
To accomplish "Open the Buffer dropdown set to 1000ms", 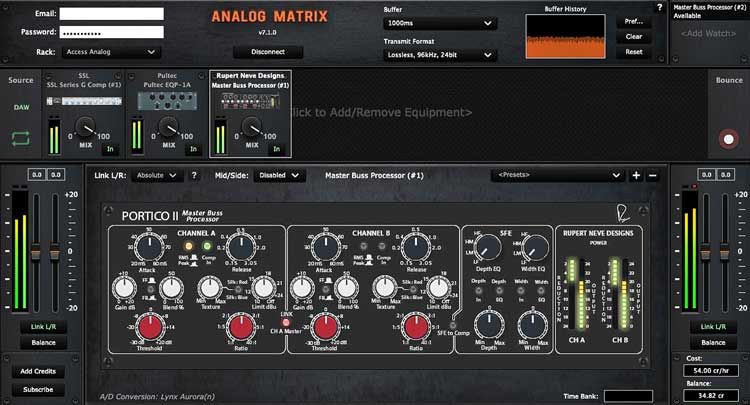I will (440, 23).
